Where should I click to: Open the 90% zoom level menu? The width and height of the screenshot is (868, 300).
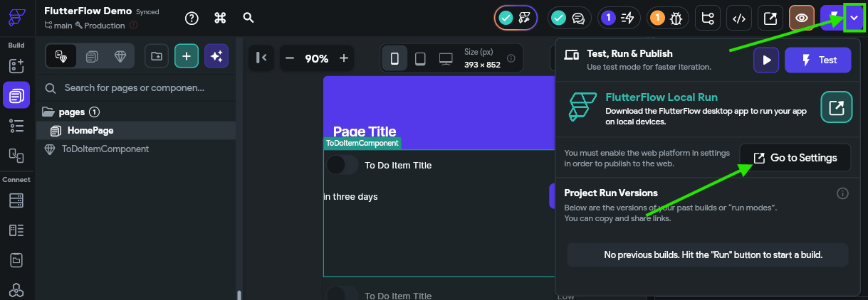[x=317, y=58]
